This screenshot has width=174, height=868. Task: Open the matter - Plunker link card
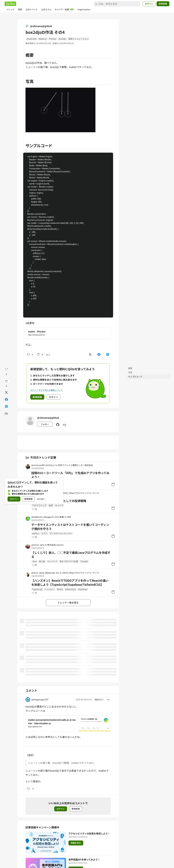[x=68, y=333]
